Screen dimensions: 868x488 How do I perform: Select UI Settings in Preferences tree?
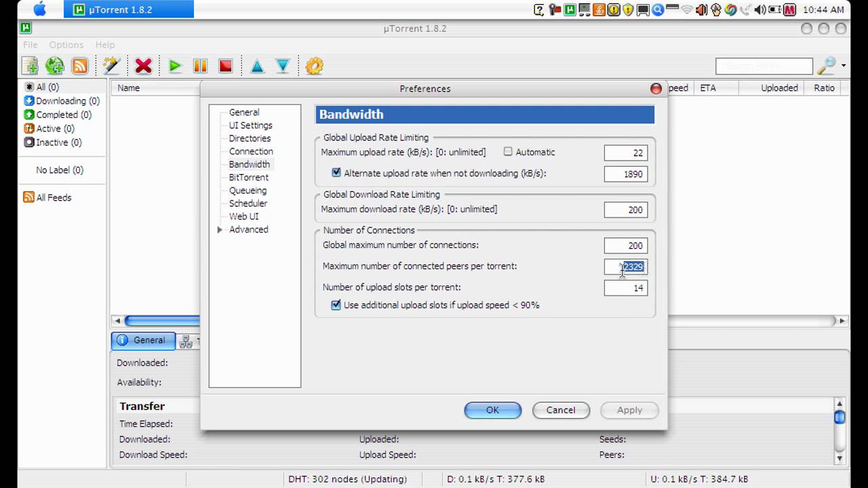pyautogui.click(x=251, y=125)
